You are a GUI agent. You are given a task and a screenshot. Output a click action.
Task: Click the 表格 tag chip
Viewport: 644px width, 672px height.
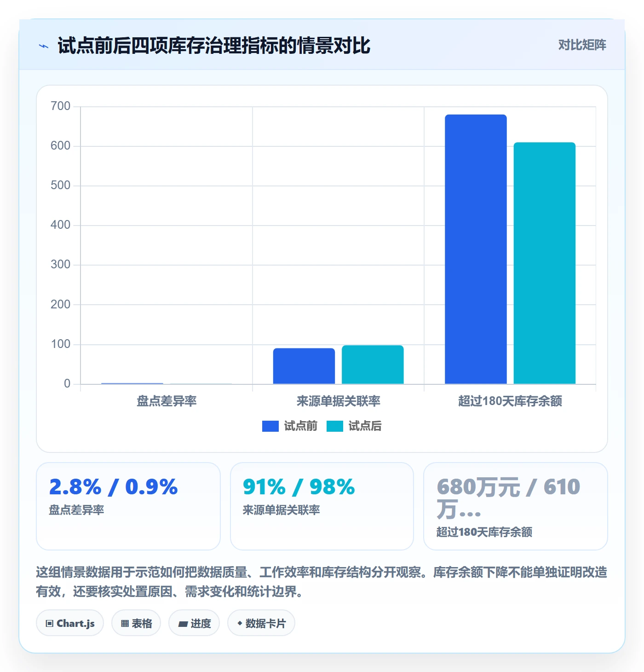pos(136,623)
